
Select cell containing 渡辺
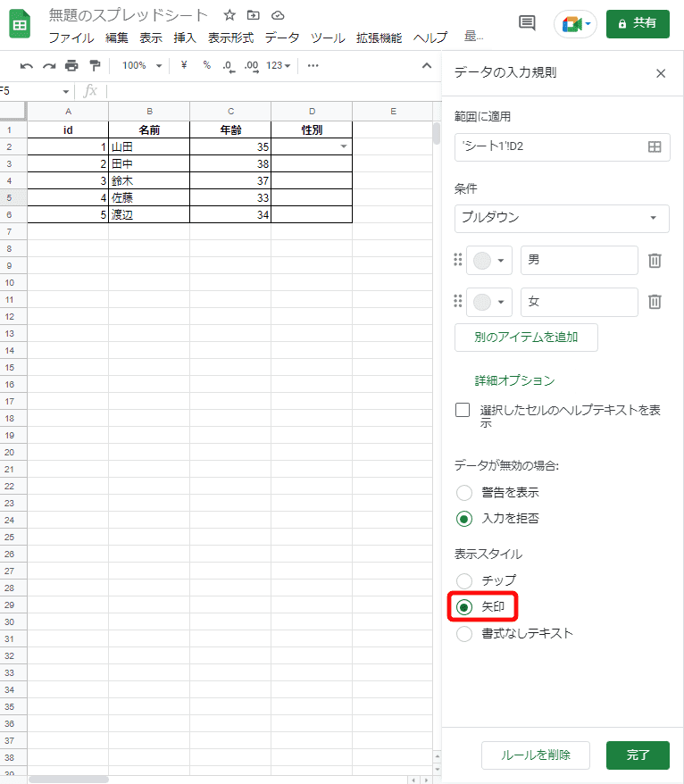[149, 215]
